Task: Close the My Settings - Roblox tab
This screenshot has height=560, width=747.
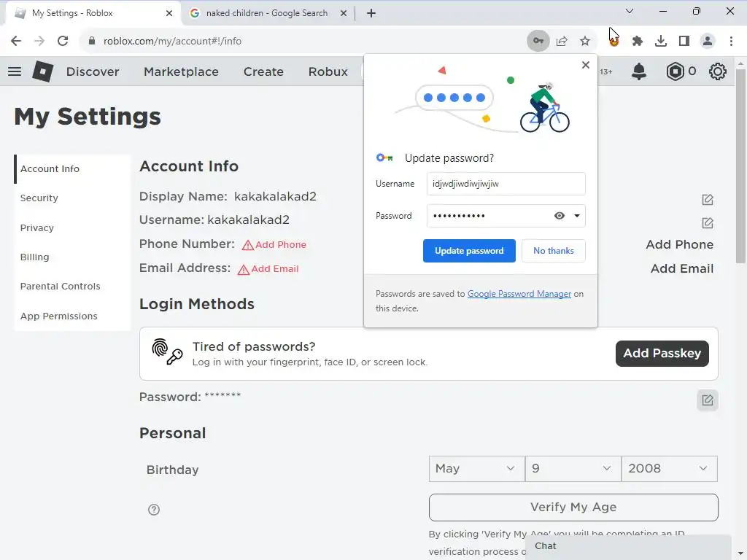Action: tap(169, 13)
